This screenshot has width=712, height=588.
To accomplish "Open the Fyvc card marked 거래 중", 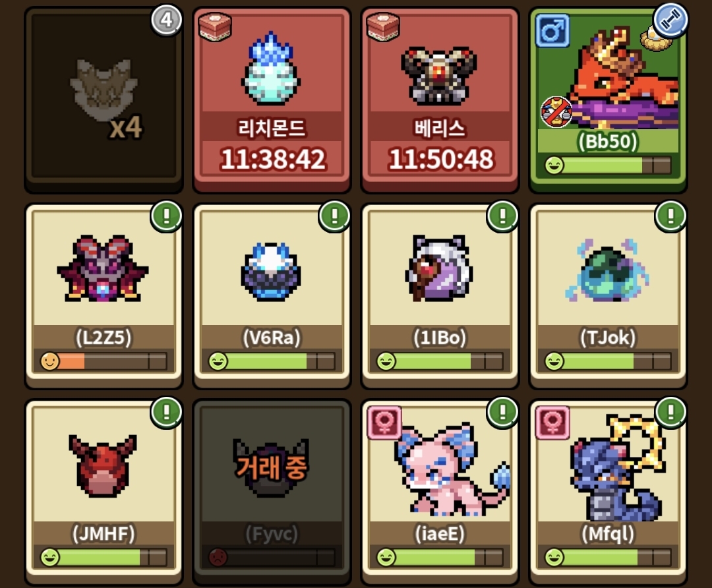I will pyautogui.click(x=272, y=491).
